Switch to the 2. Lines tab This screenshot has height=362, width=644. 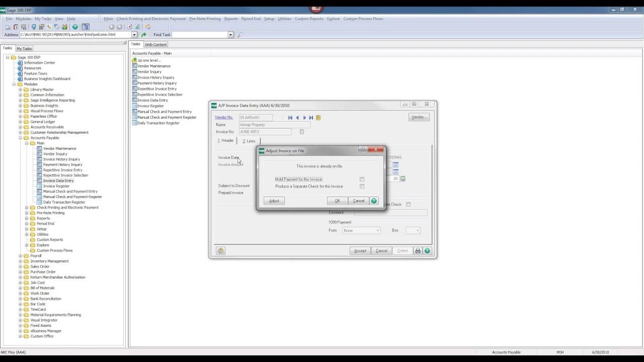click(249, 141)
